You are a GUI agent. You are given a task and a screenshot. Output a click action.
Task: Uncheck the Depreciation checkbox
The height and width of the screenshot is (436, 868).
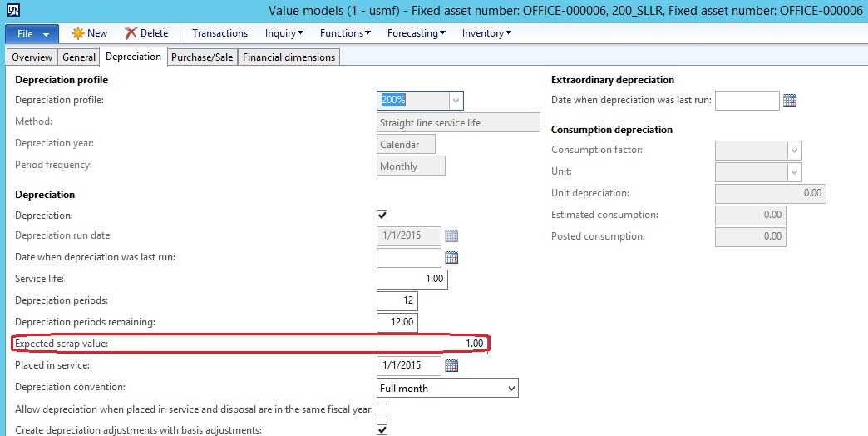pyautogui.click(x=382, y=216)
